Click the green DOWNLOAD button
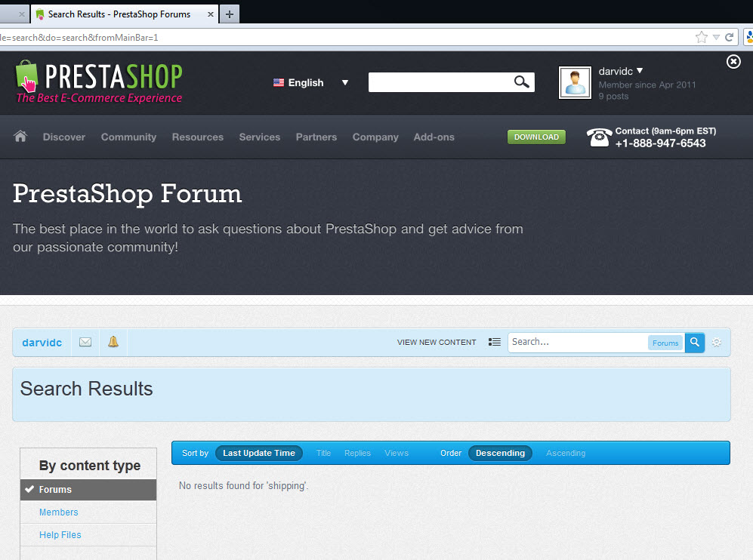Screen dimensions: 753x560 click(x=536, y=137)
